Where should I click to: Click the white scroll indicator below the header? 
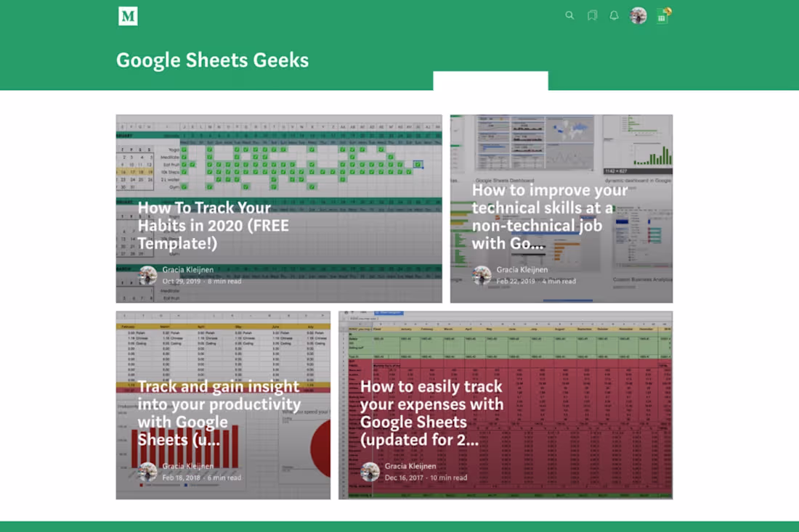(x=490, y=80)
